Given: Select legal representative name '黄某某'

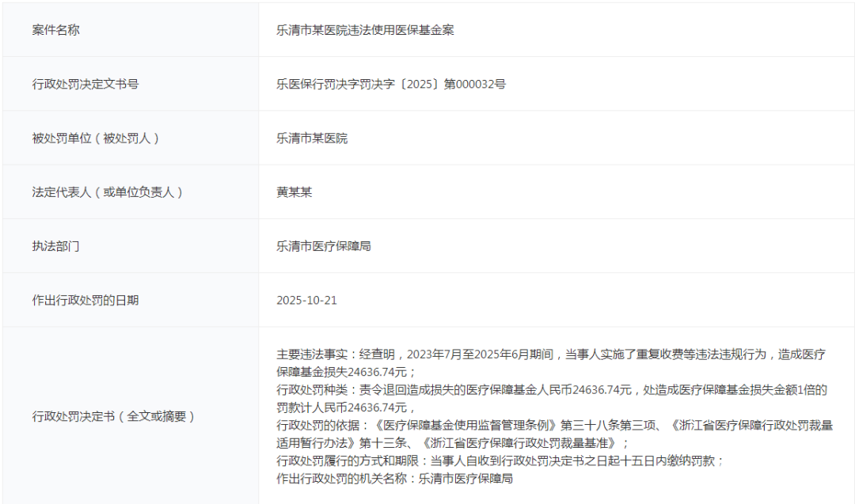Looking at the screenshot, I should (294, 192).
